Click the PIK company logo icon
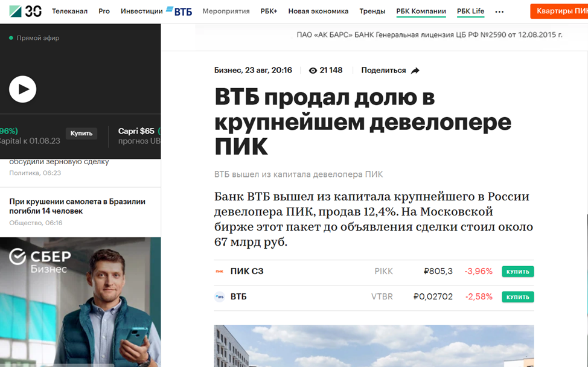 tap(219, 272)
